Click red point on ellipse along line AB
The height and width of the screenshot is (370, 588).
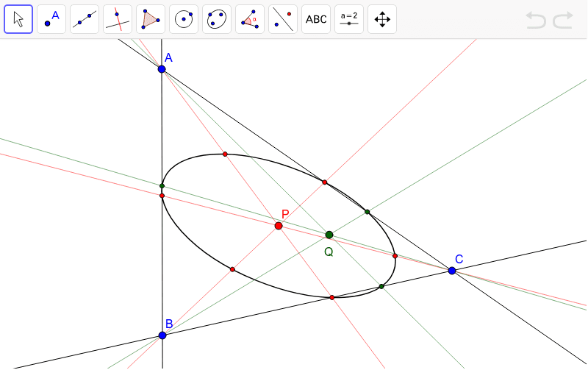tap(162, 196)
